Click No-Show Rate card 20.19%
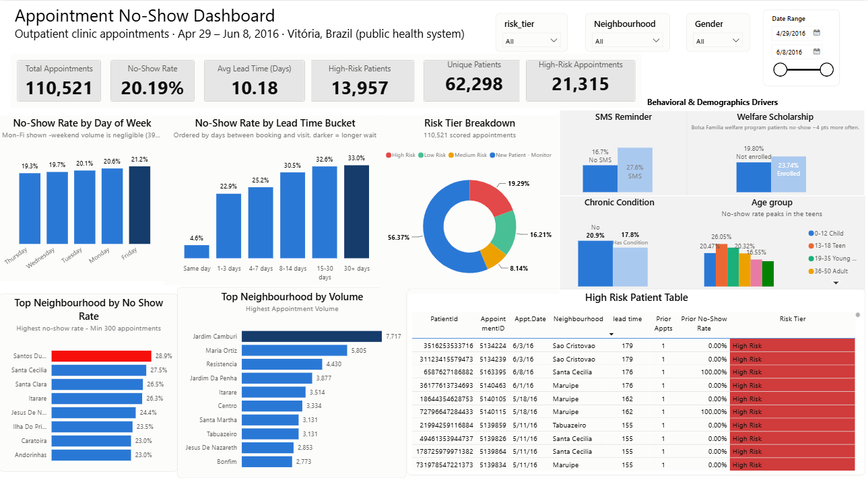Image resolution: width=868 pixels, height=478 pixels. (152, 81)
